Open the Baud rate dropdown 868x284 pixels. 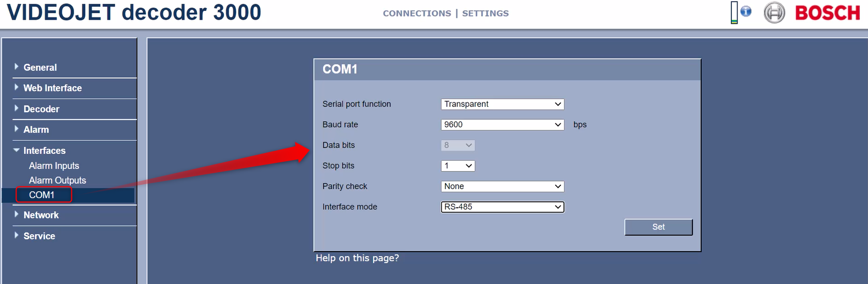point(502,125)
